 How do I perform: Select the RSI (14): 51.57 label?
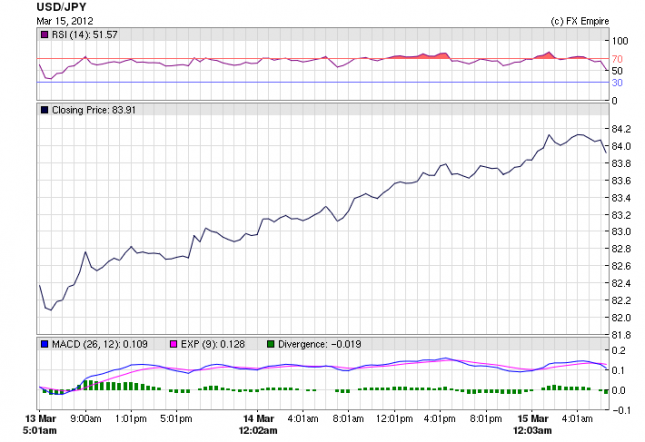coord(82,36)
